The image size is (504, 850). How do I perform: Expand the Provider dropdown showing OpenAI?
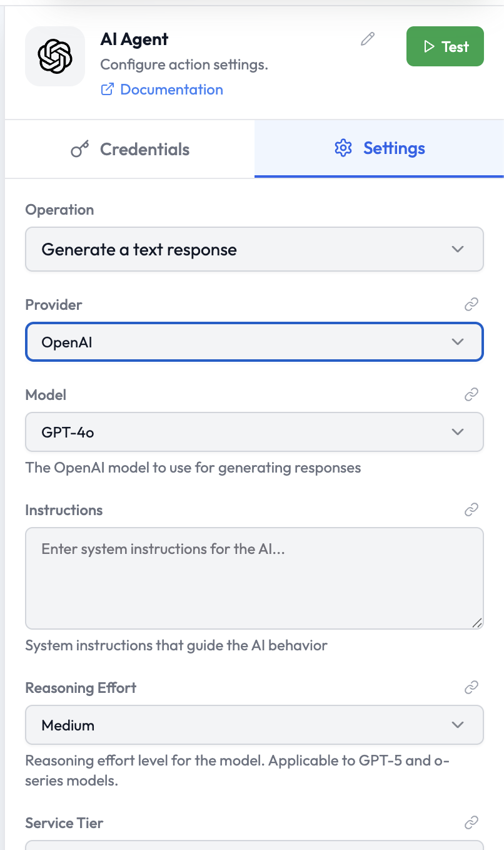coord(254,342)
